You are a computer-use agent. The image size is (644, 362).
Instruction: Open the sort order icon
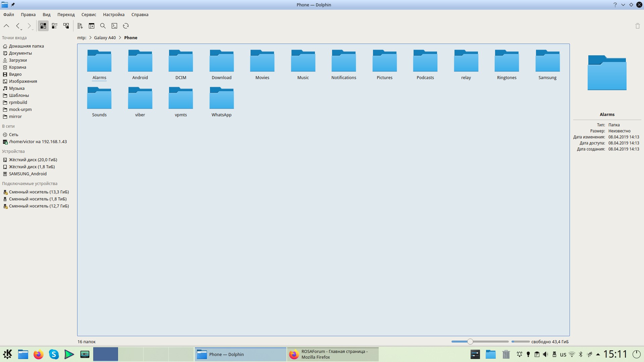[x=80, y=26]
